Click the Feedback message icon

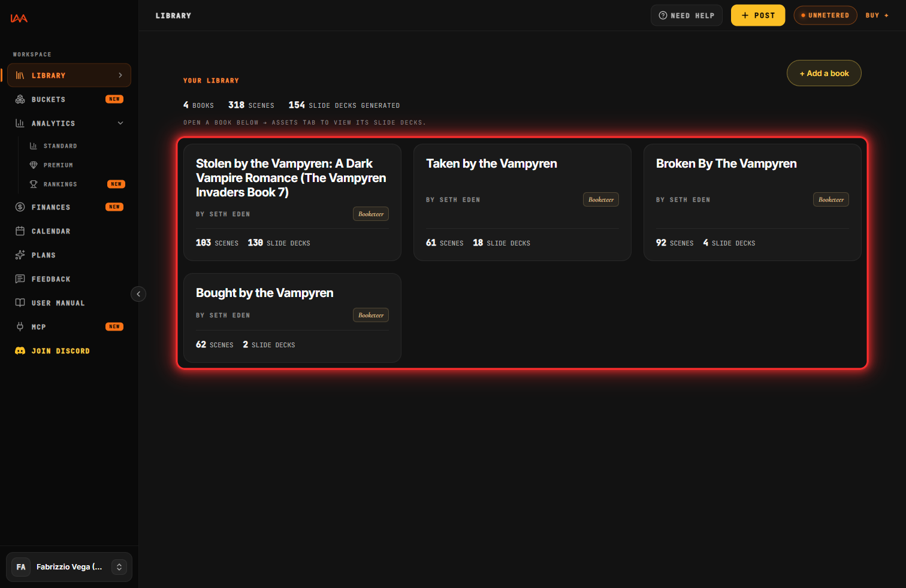[x=20, y=279]
